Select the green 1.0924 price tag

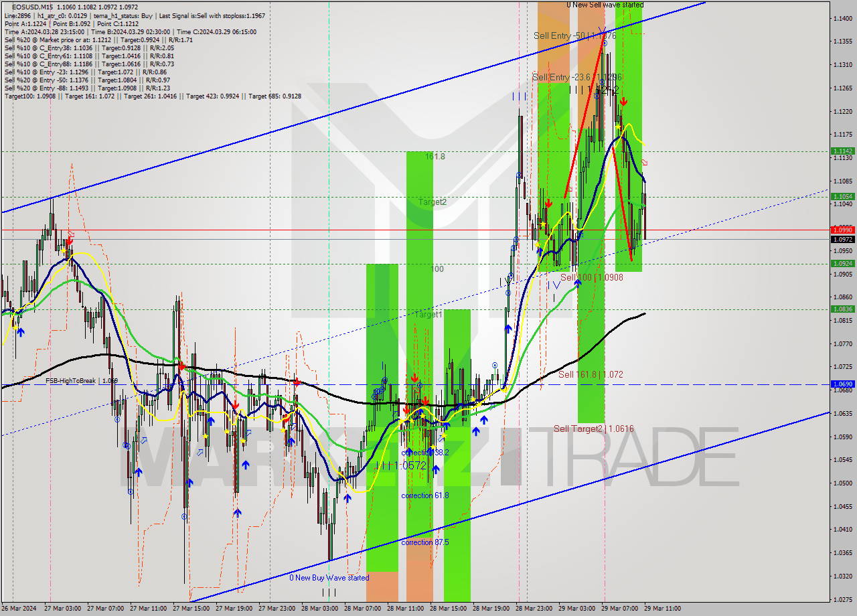point(842,263)
